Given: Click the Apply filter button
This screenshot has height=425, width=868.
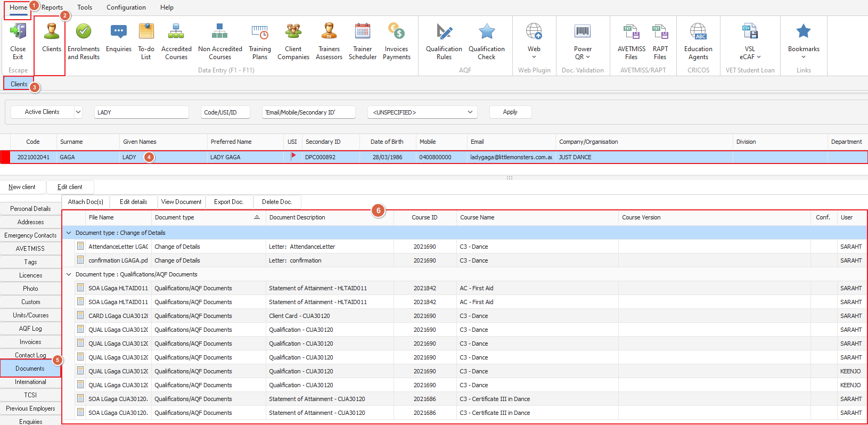Looking at the screenshot, I should (x=510, y=112).
